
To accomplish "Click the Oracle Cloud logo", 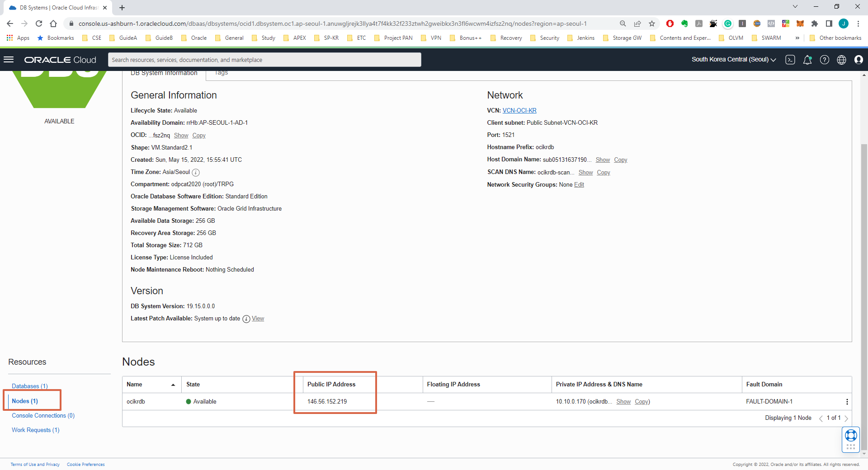I will [x=60, y=60].
